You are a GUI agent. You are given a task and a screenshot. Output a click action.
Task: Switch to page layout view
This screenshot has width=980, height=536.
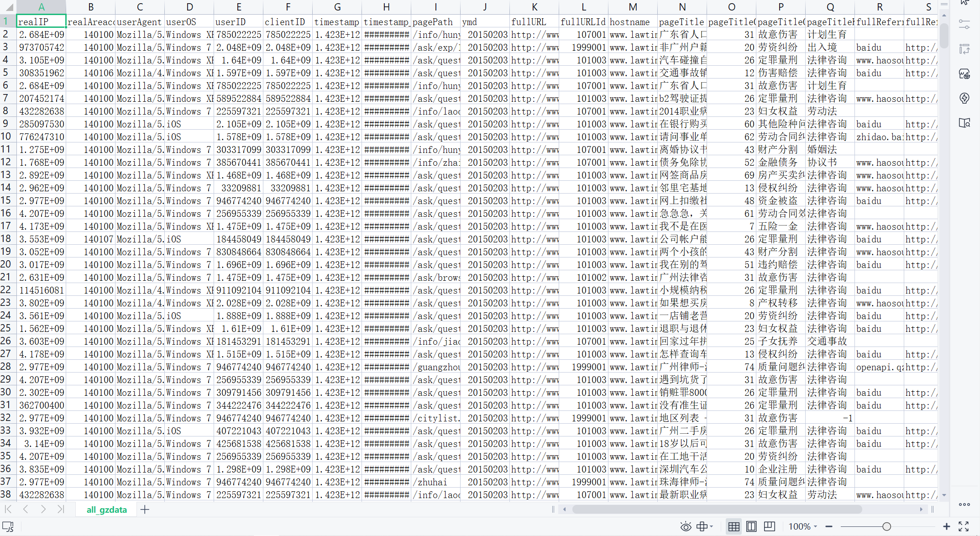(x=751, y=526)
